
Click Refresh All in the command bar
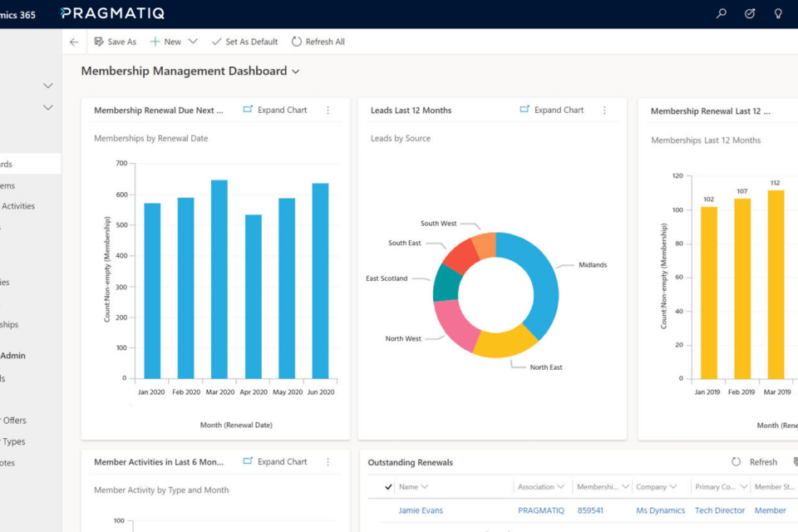(318, 42)
